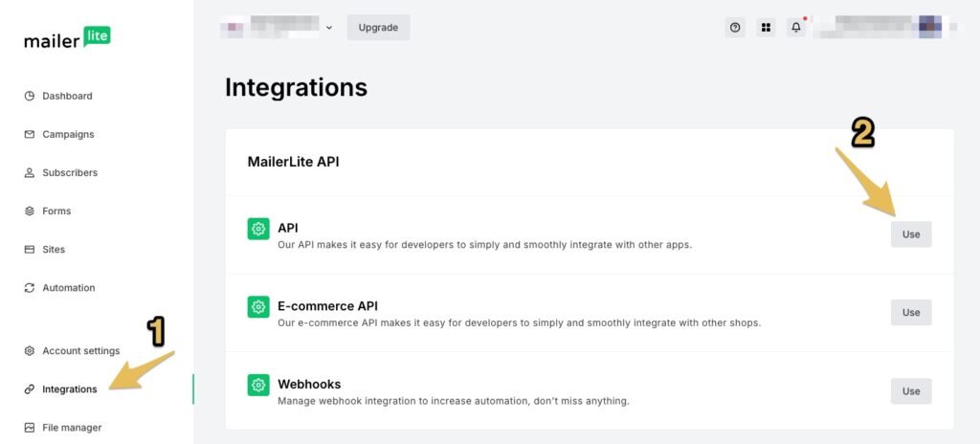Click Use button for API
This screenshot has height=444, width=980.
pos(911,233)
